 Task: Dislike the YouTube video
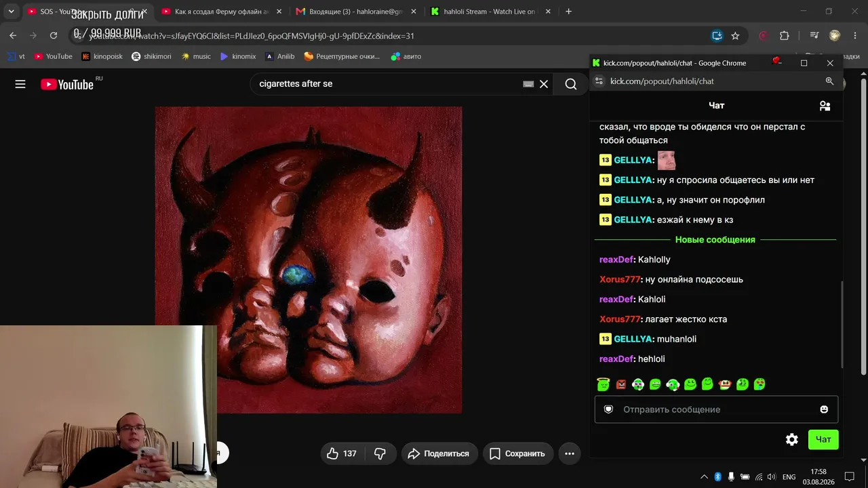pos(380,453)
